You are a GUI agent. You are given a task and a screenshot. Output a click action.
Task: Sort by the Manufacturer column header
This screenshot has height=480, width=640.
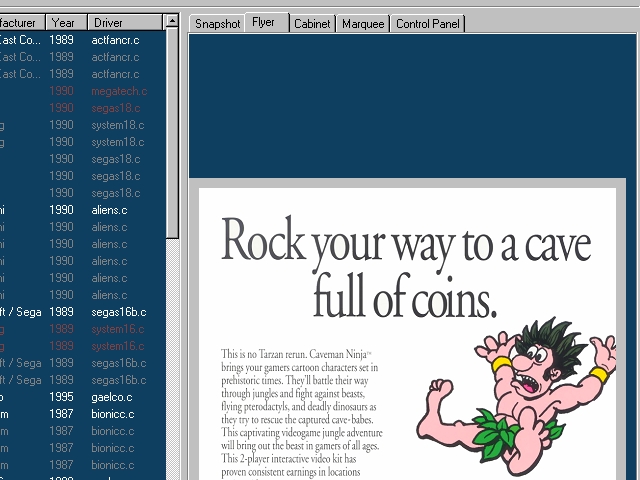click(x=22, y=22)
